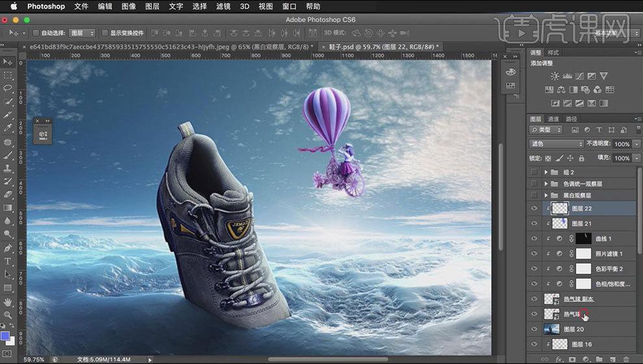
Task: Add a Photo Filter adjustment icon
Action: pos(585,90)
